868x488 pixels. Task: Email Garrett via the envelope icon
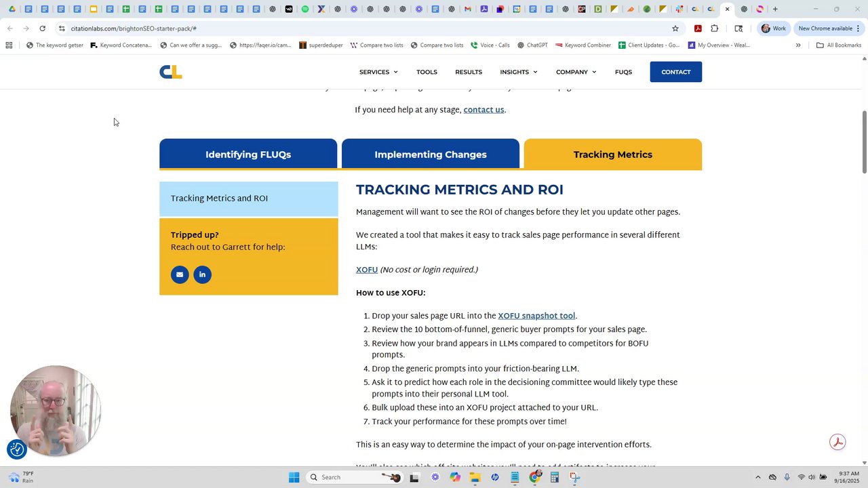180,274
